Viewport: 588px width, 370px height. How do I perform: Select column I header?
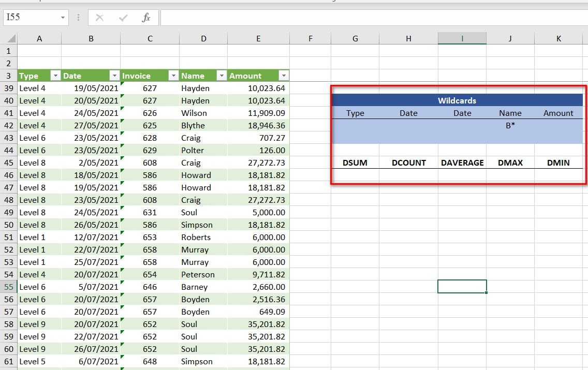click(462, 39)
